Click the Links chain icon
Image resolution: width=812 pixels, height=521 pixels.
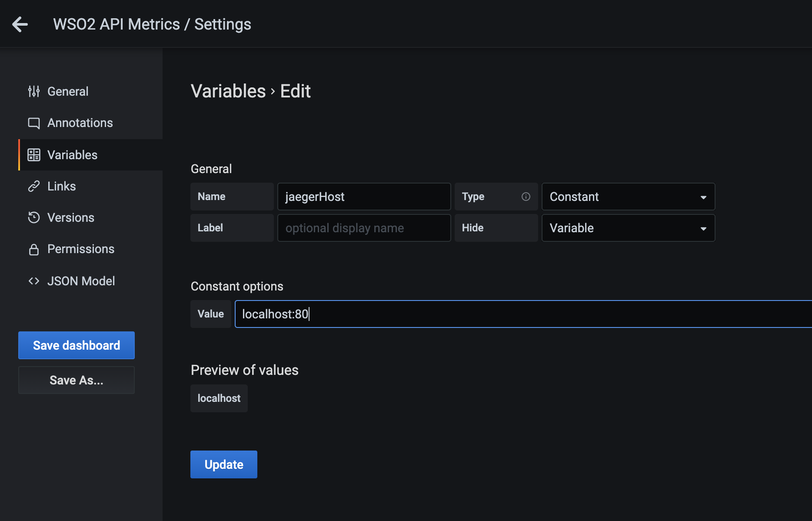point(34,186)
